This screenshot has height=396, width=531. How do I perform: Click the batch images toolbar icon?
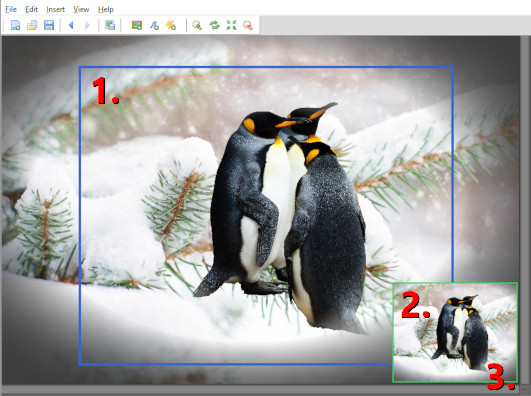110,25
